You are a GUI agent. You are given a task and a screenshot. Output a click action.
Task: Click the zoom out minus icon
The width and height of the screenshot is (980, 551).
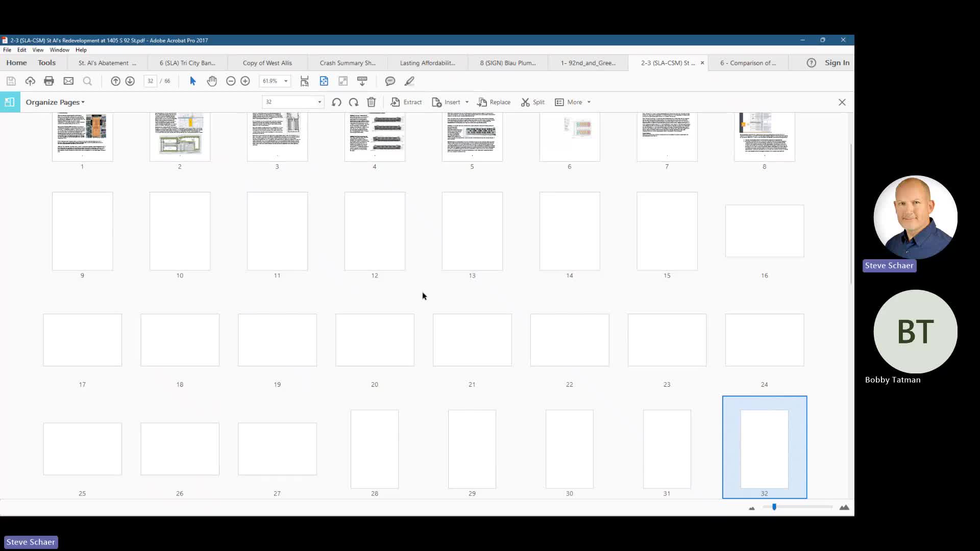(x=231, y=81)
